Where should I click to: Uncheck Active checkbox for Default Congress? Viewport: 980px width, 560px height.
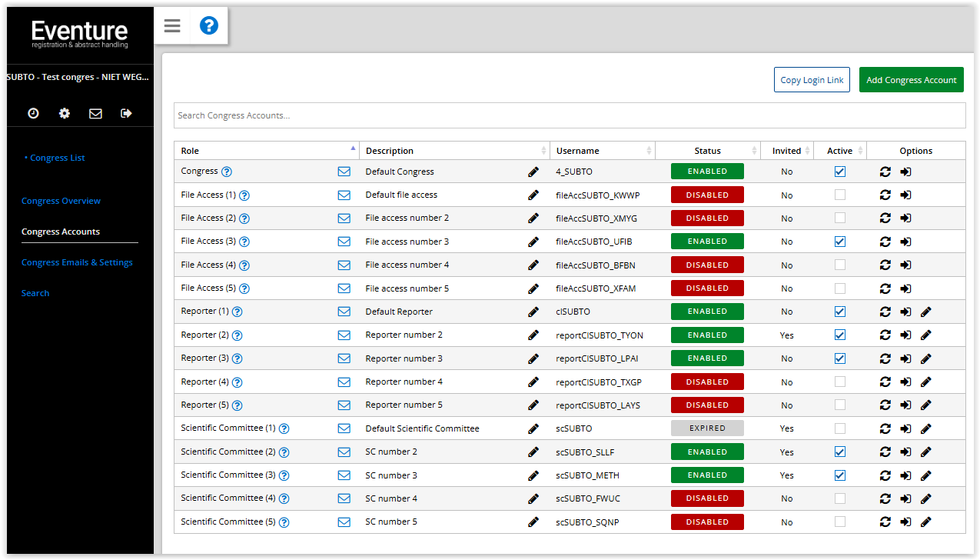click(x=839, y=172)
